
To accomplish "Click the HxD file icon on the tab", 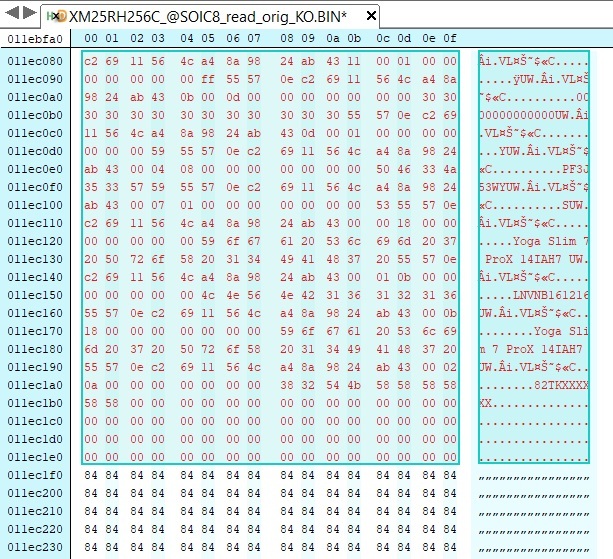I will tap(57, 16).
